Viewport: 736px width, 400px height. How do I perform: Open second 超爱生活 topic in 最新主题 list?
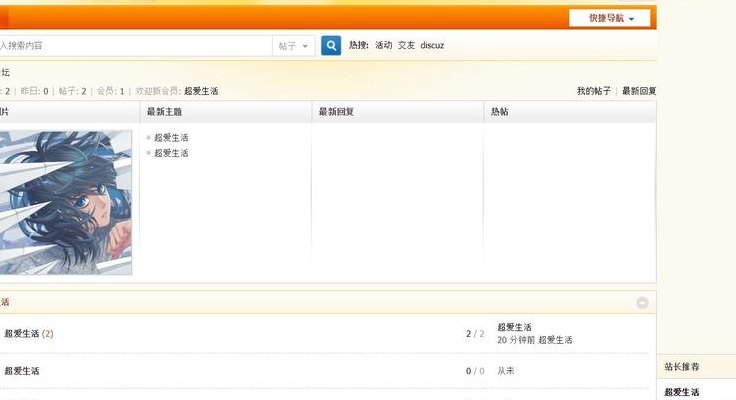point(171,153)
